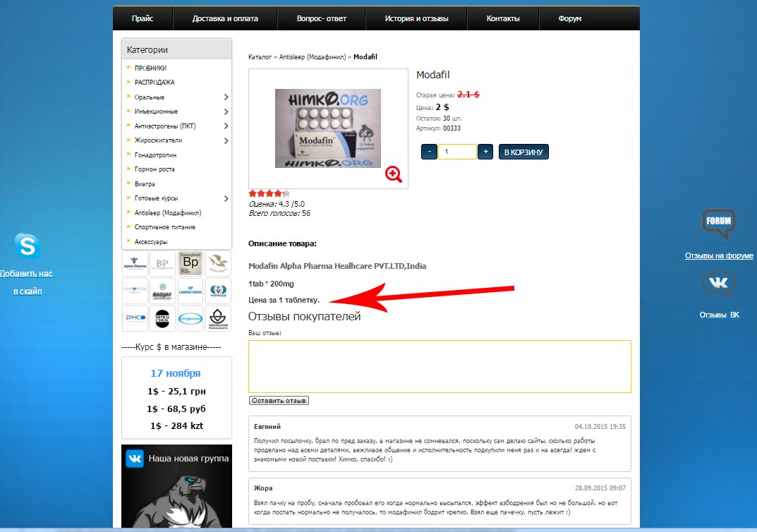Go to the Контакты menu item

[503, 18]
